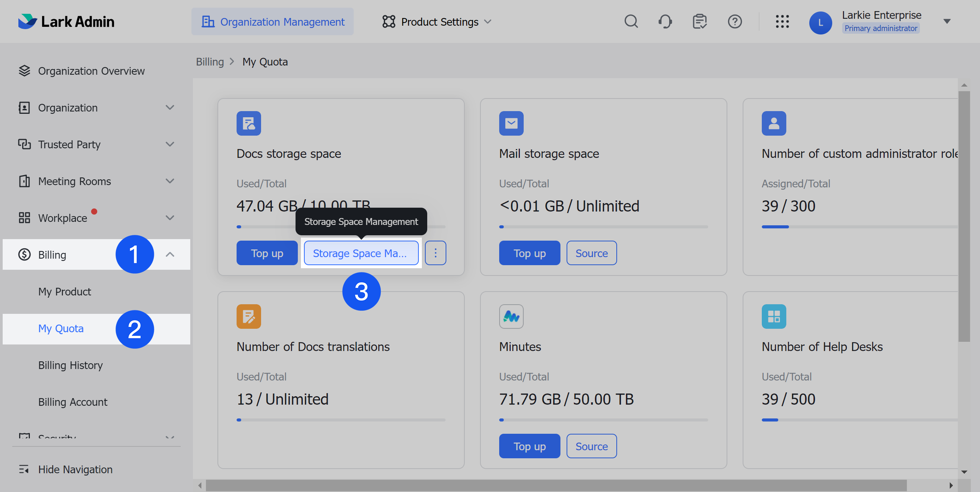The width and height of the screenshot is (980, 492).
Task: Click the Mail storage usage progress bar
Action: click(604, 227)
